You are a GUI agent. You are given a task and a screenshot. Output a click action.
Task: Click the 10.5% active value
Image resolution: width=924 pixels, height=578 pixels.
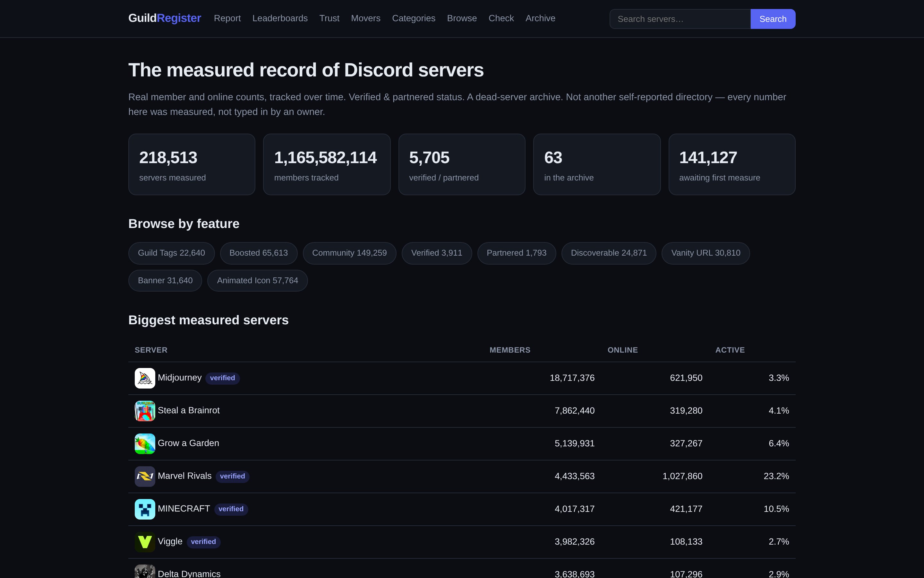click(776, 509)
